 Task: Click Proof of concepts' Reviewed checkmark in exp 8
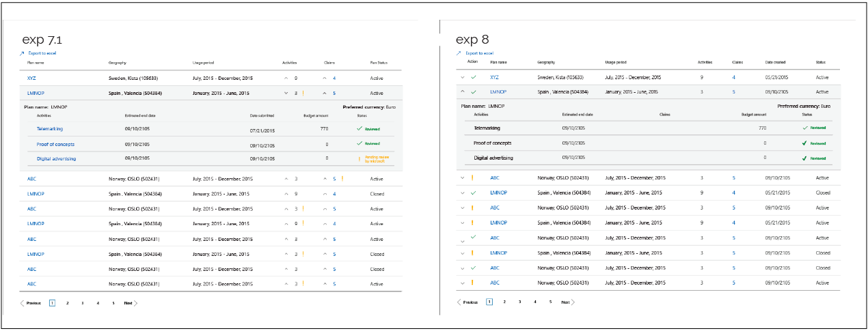804,143
